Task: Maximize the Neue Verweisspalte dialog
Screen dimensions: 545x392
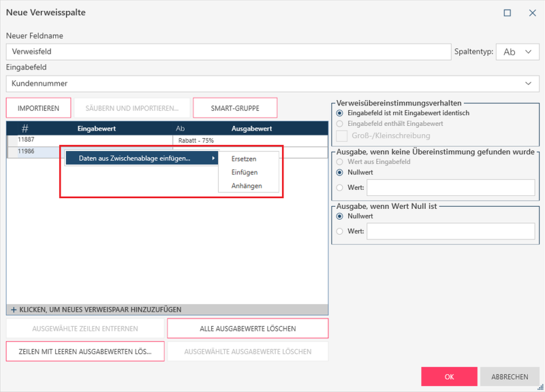Action: tap(508, 13)
